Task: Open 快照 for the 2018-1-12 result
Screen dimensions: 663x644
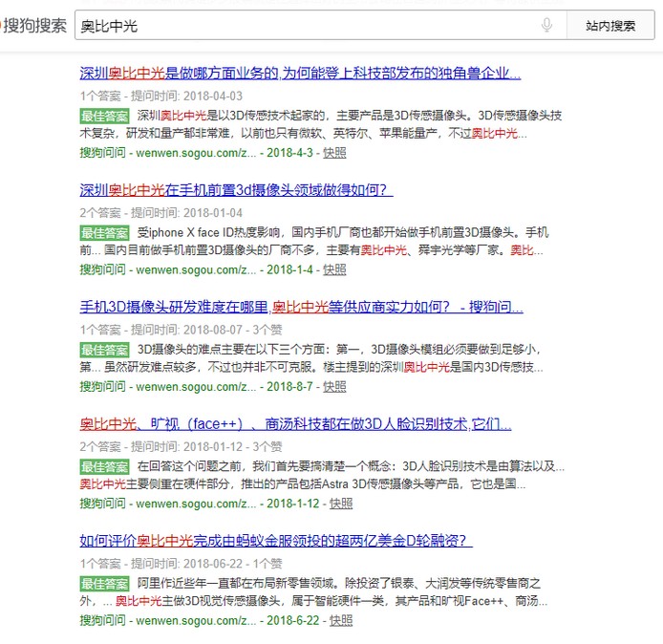Action: 341,504
